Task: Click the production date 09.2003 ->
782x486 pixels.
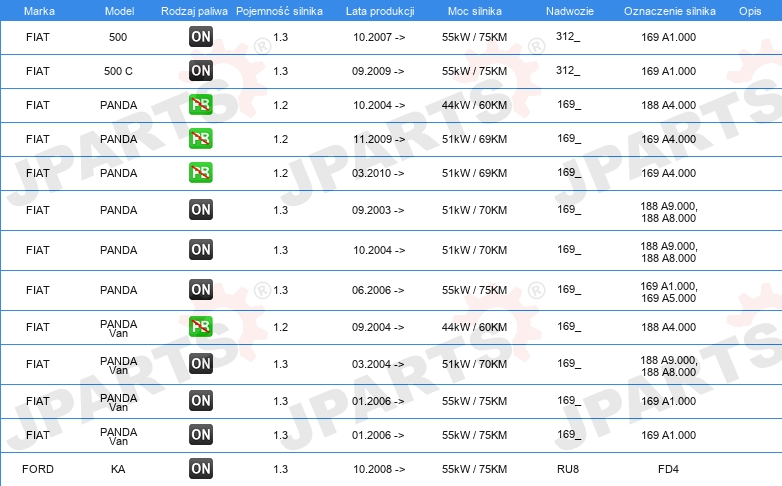Action: (x=378, y=210)
